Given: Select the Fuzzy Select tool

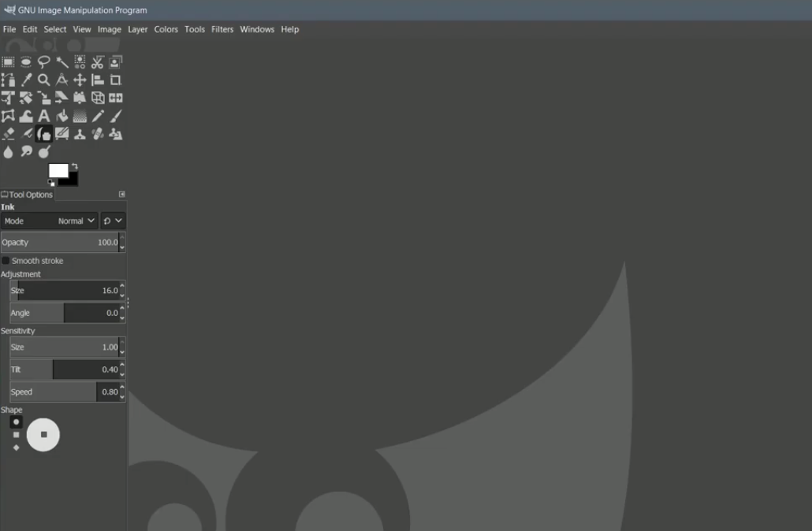Looking at the screenshot, I should pyautogui.click(x=62, y=61).
